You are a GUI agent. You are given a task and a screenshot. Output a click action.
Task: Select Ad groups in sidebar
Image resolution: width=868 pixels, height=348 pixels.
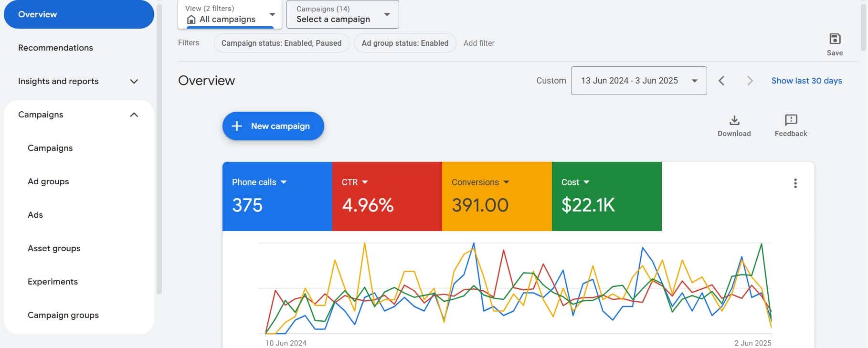(x=48, y=181)
